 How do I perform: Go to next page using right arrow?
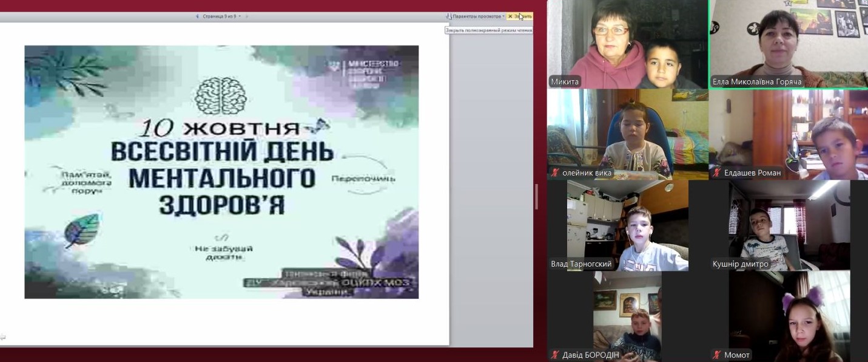coord(247,16)
